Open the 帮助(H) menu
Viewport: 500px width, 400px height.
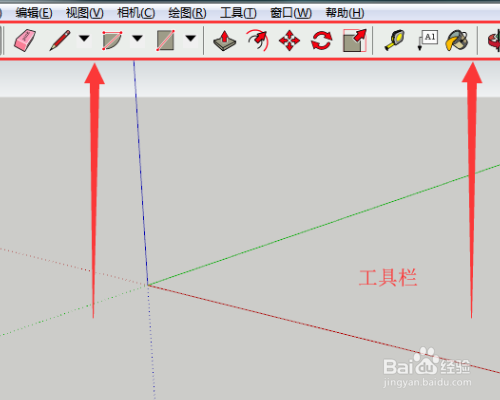click(x=345, y=13)
